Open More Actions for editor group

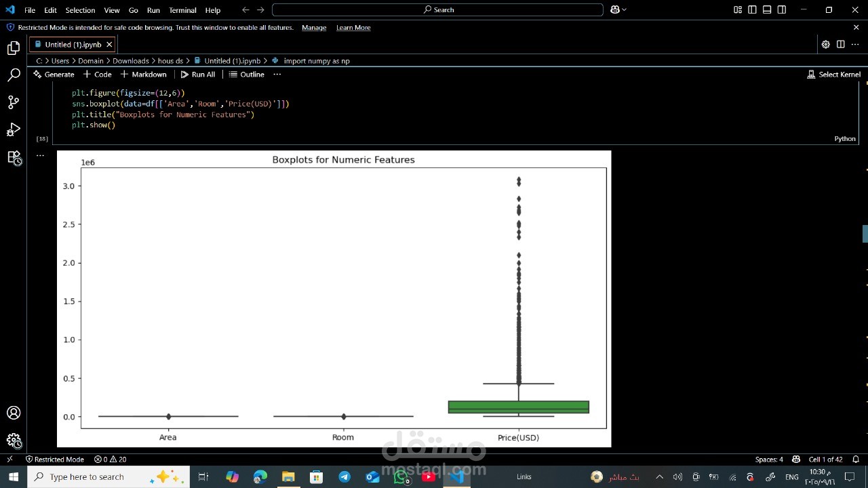click(855, 45)
